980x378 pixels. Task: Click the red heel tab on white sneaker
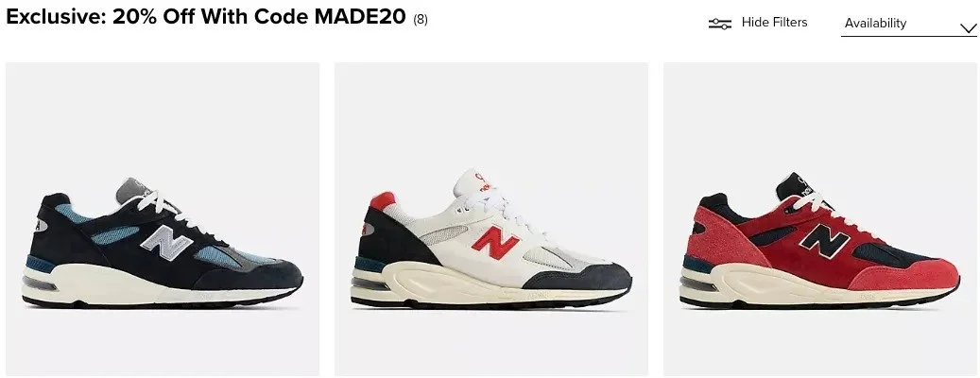coord(383,200)
